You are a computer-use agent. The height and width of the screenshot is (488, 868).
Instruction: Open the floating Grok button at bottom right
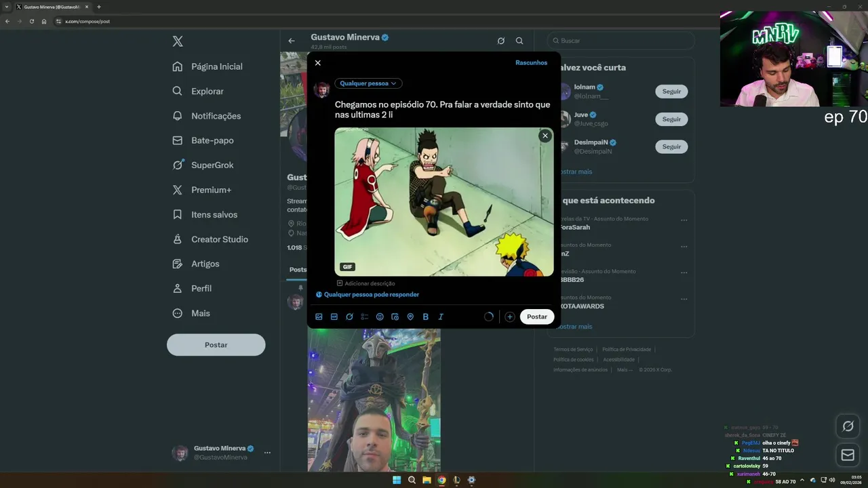point(848,426)
